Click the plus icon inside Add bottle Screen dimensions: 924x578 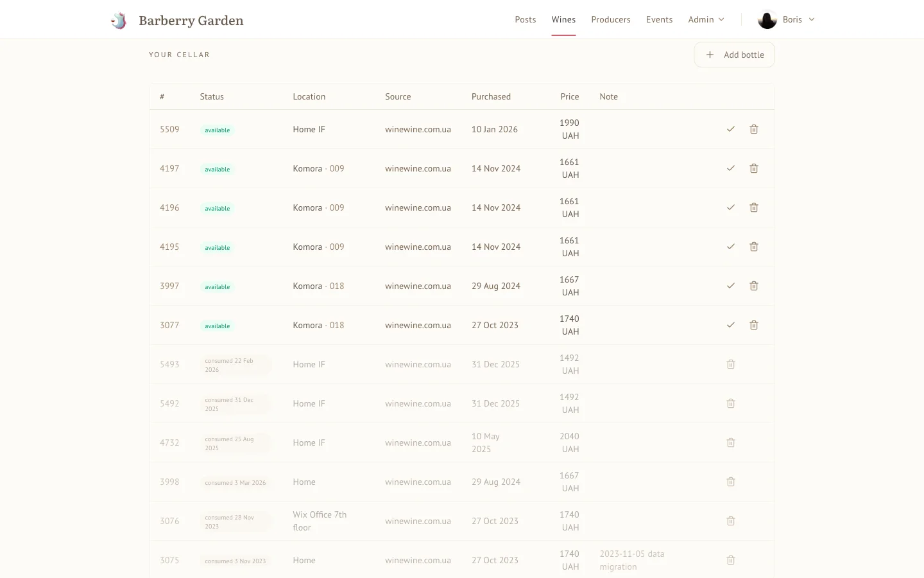click(x=710, y=55)
